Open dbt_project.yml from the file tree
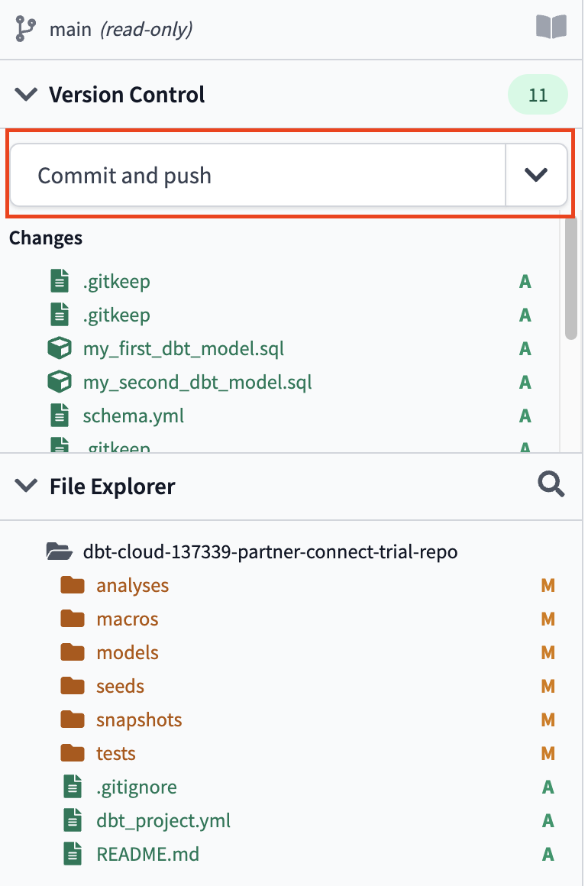 [x=163, y=820]
